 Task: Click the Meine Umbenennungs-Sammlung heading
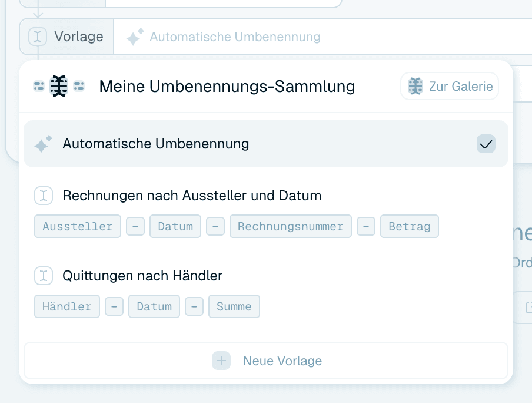(x=227, y=86)
